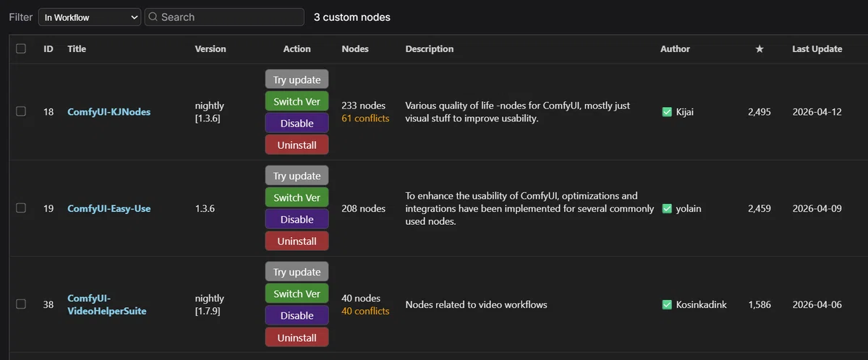Image resolution: width=868 pixels, height=360 pixels.
Task: Sort by the Author column header
Action: (675, 49)
